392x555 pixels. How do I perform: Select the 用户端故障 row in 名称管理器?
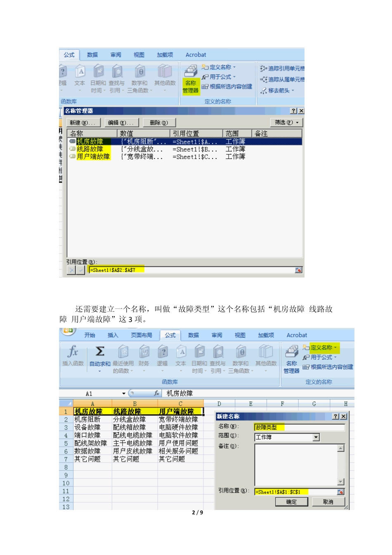coord(185,157)
